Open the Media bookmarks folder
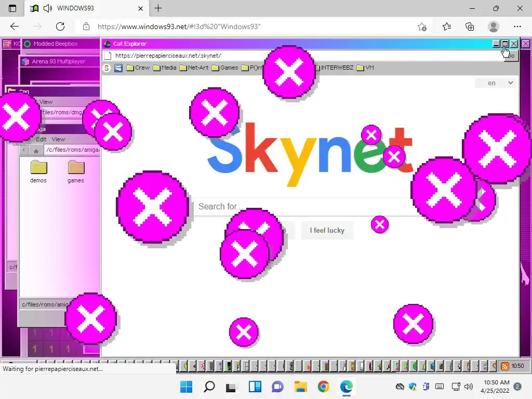 coord(165,68)
